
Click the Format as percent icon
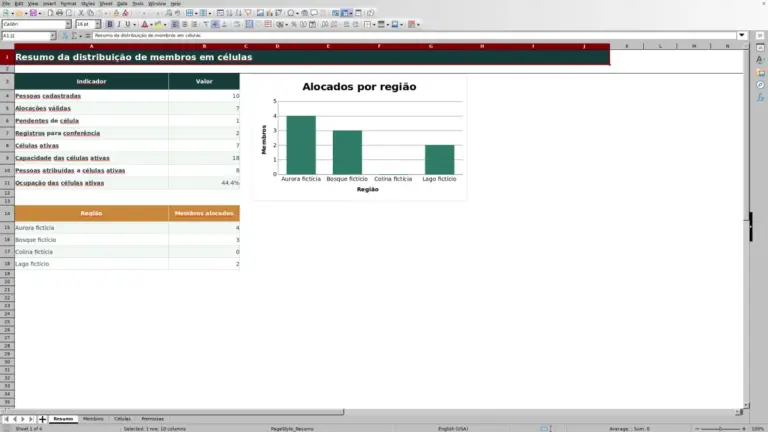point(294,24)
